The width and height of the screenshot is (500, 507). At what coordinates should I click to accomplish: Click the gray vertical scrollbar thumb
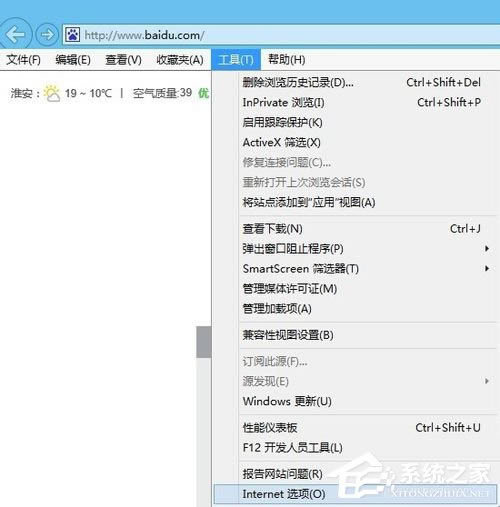click(x=204, y=342)
